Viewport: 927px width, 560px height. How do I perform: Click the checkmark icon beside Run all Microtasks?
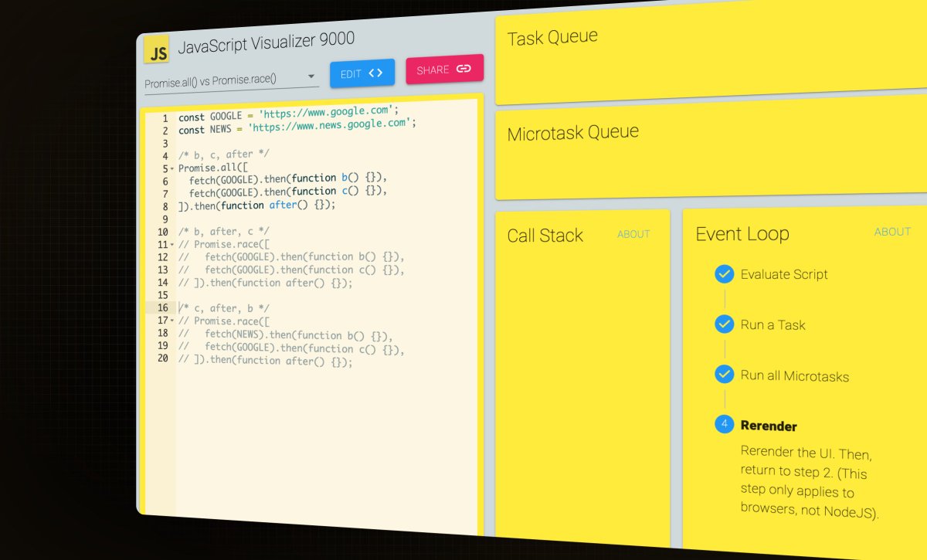point(724,375)
